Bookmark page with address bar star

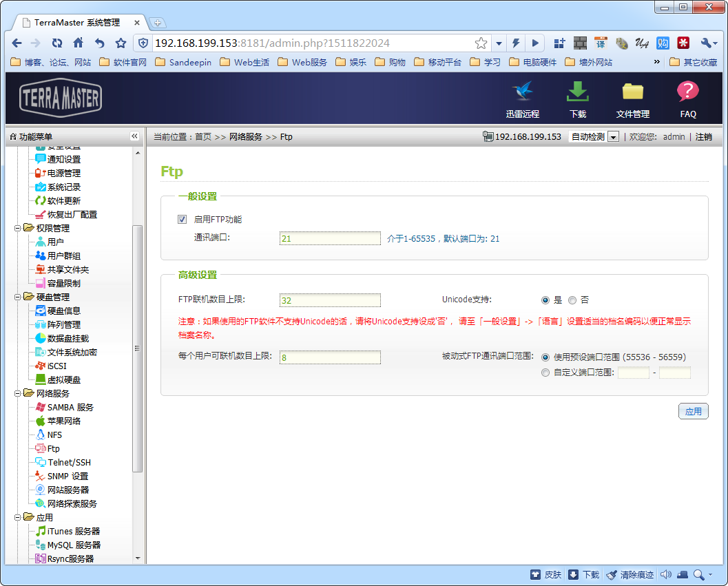pos(481,43)
